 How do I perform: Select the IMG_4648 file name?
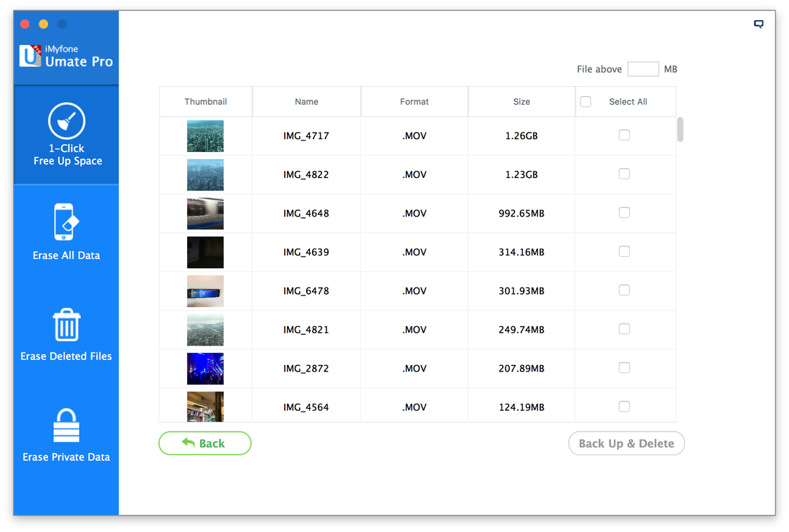tap(306, 213)
